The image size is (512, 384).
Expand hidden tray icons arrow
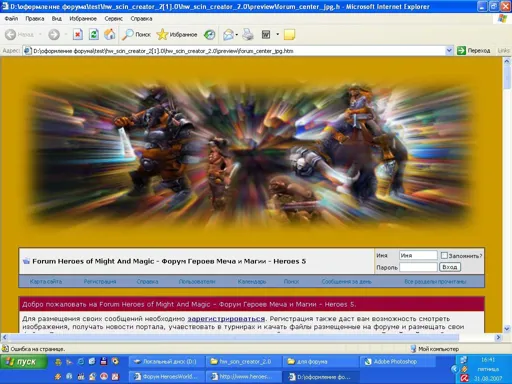(x=453, y=369)
